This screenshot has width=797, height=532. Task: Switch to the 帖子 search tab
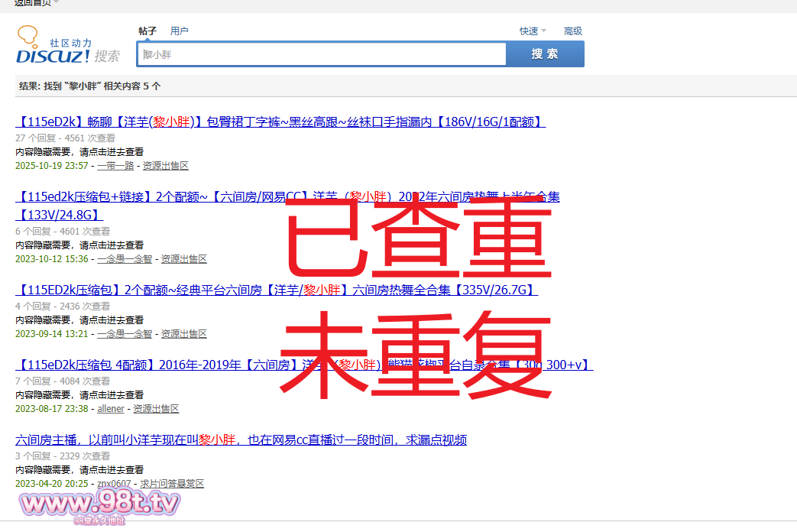(x=147, y=31)
